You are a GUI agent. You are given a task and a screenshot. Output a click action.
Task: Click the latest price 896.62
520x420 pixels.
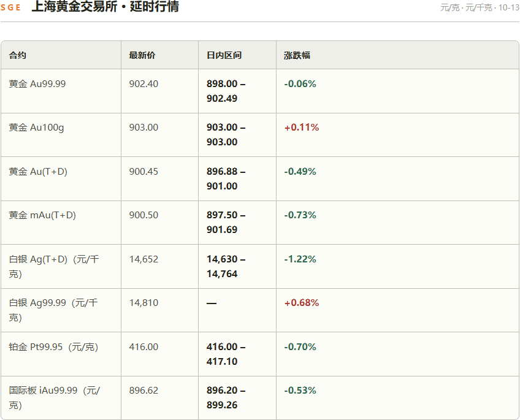click(x=143, y=391)
